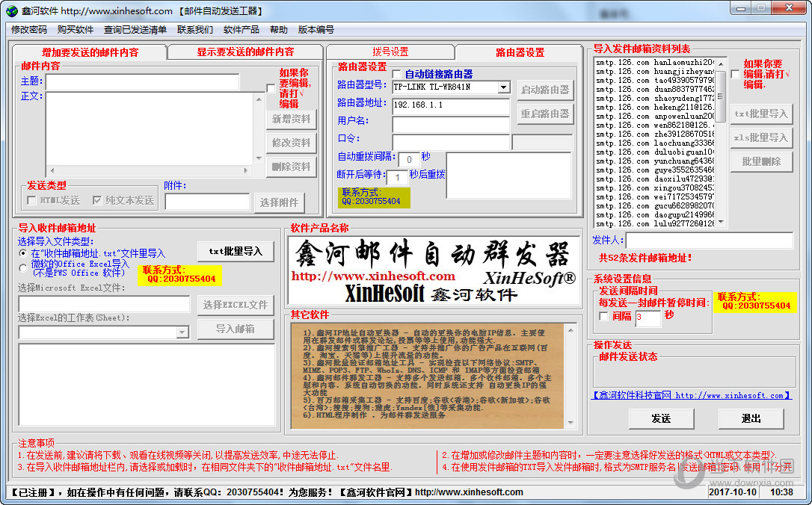Click the 选择EXCEL文件 button
812x505 pixels.
[x=236, y=305]
